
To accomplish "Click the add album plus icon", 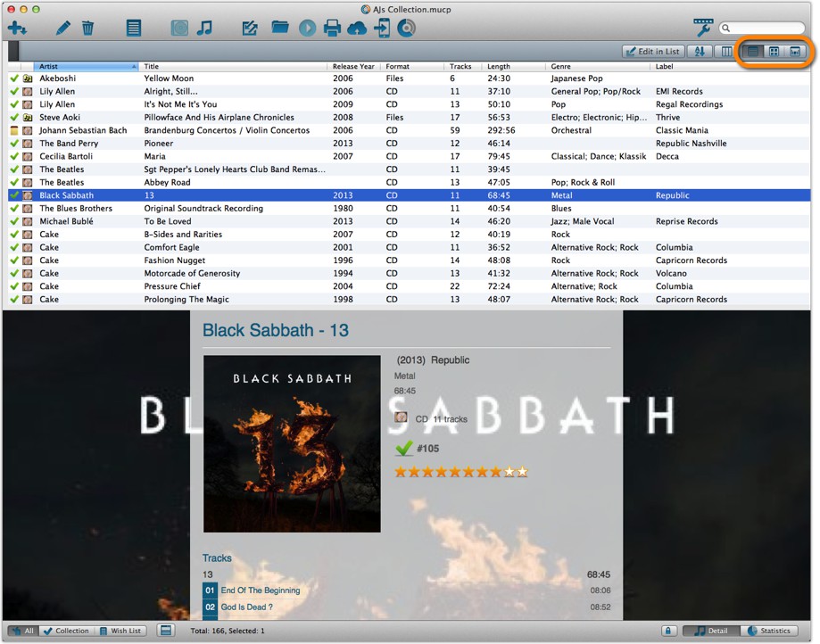I will coord(17,28).
